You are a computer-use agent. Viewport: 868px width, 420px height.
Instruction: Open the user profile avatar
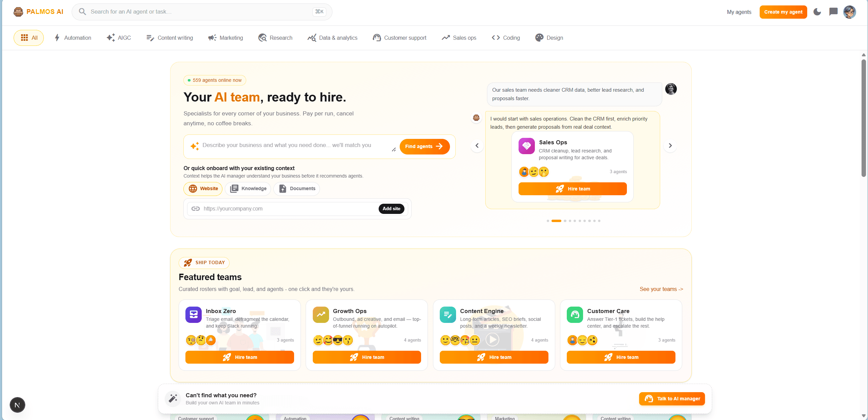pos(849,12)
